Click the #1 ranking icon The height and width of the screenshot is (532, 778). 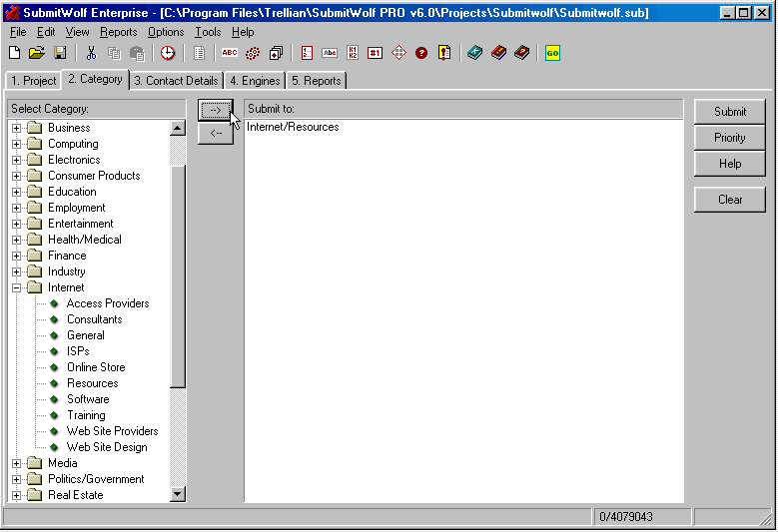coord(376,53)
